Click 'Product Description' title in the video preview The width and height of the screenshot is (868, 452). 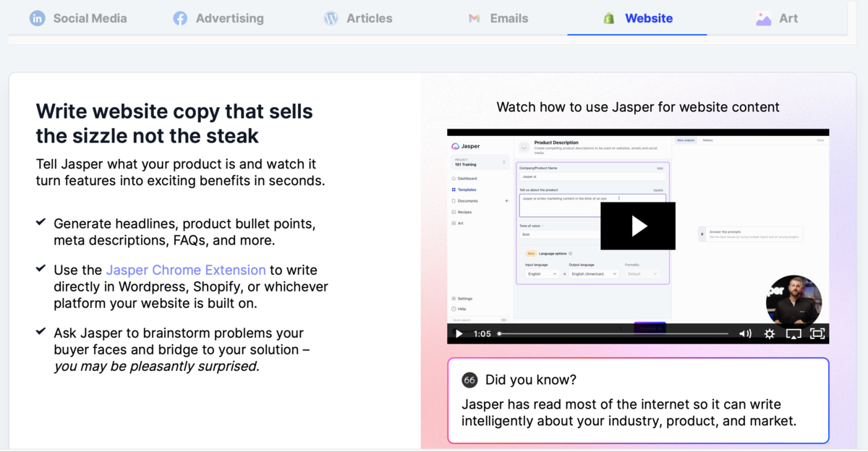pos(556,143)
